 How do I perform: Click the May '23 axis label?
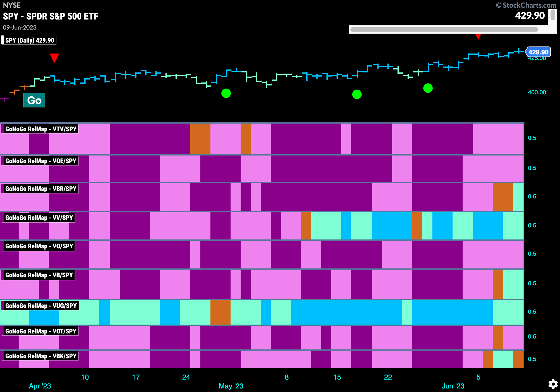(x=231, y=386)
